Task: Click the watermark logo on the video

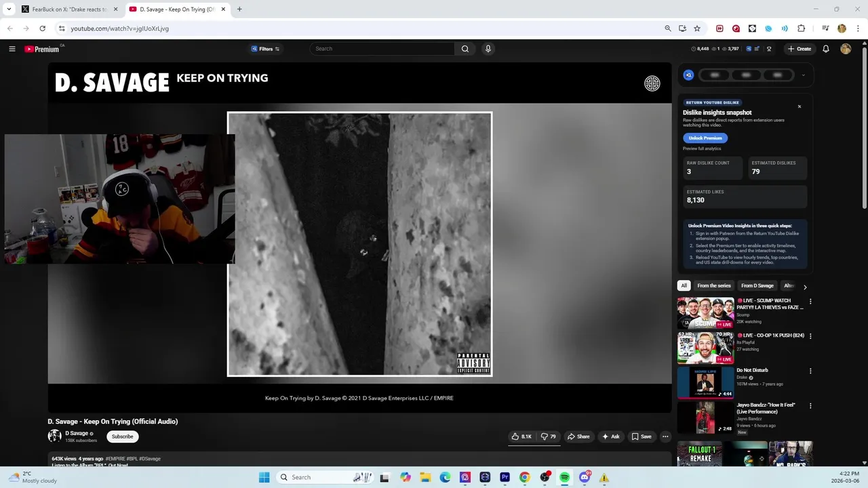Action: [652, 83]
